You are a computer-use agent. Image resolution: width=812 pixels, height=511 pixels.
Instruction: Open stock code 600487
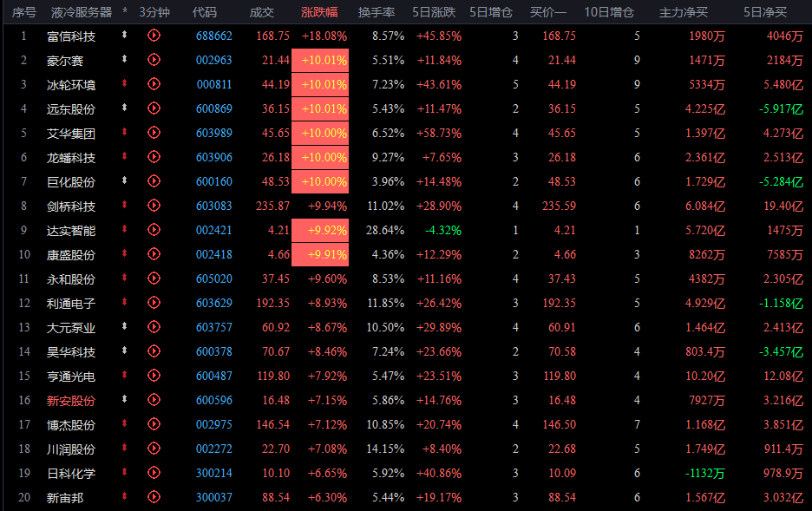[214, 377]
